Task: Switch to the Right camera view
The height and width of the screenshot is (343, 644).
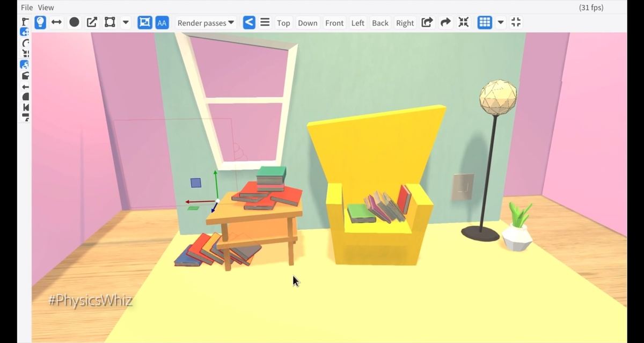Action: pos(405,23)
